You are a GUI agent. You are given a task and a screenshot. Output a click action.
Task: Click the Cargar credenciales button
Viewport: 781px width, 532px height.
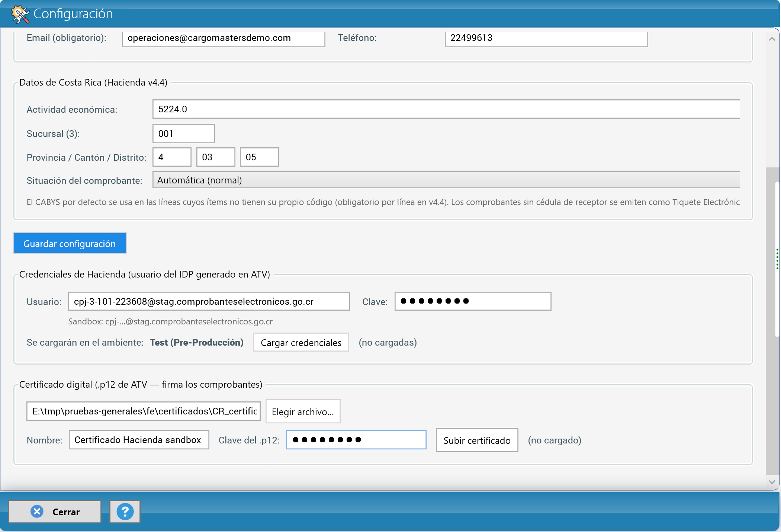point(301,342)
